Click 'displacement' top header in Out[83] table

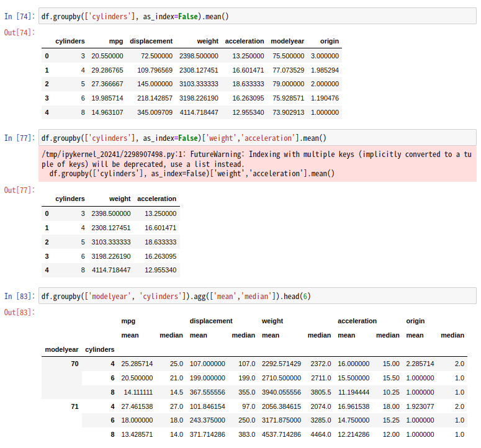coord(211,321)
